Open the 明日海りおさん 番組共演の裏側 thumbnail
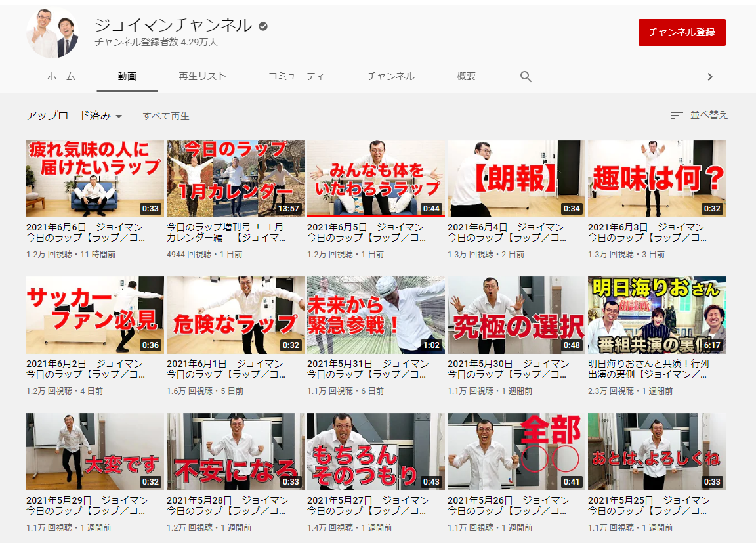 (657, 315)
